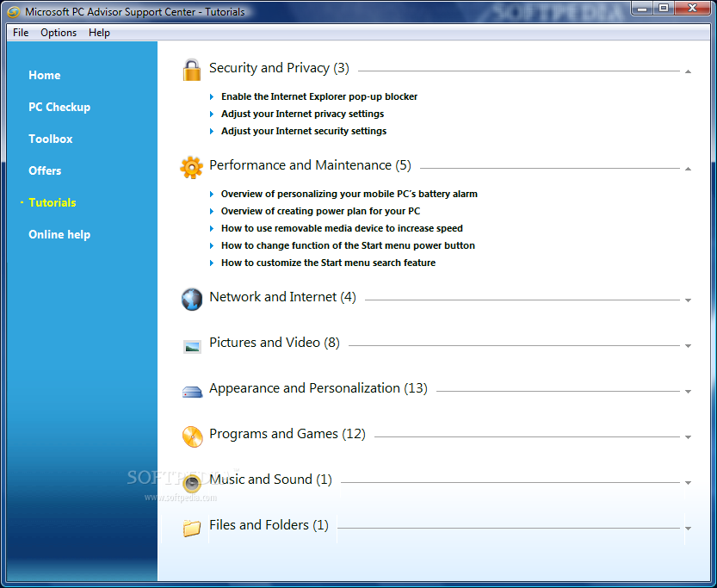This screenshot has width=717, height=588.
Task: Open the File menu
Action: [x=21, y=33]
